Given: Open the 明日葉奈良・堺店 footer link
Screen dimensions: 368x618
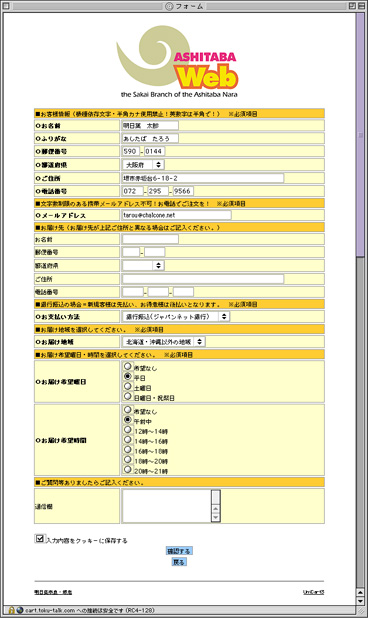Looking at the screenshot, I should click(x=53, y=592).
